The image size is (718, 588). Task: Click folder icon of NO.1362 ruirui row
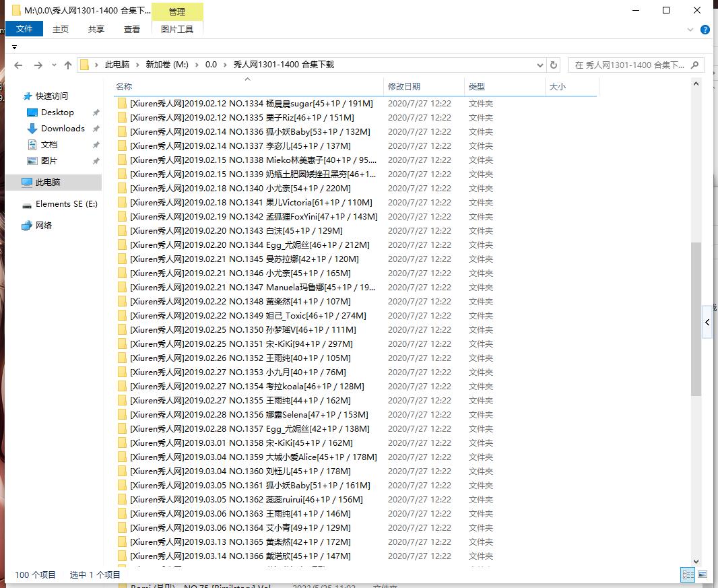tap(123, 500)
